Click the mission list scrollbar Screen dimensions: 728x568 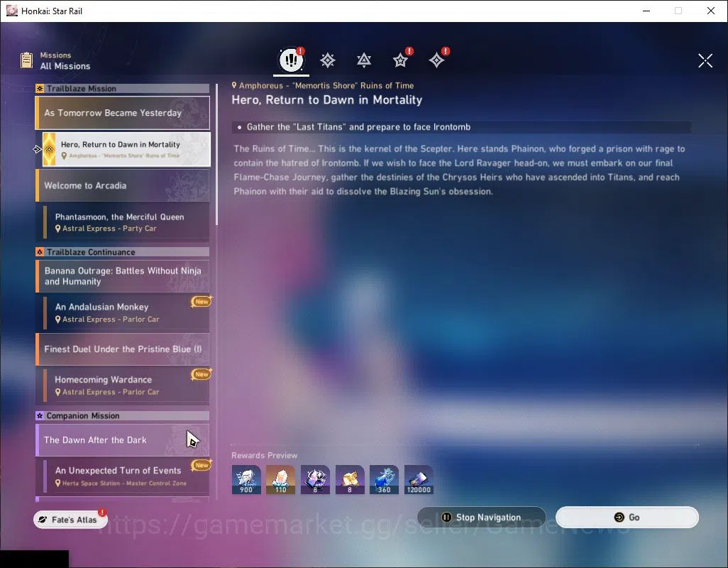point(217,154)
